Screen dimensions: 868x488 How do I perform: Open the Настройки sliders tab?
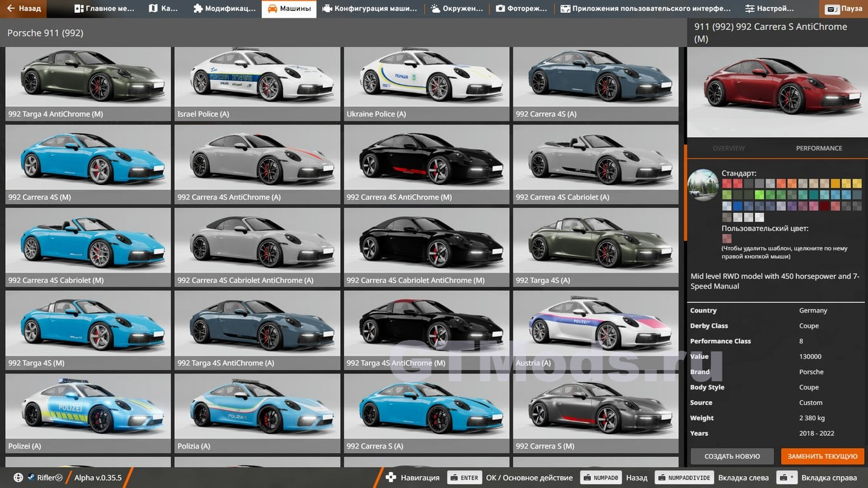point(770,9)
